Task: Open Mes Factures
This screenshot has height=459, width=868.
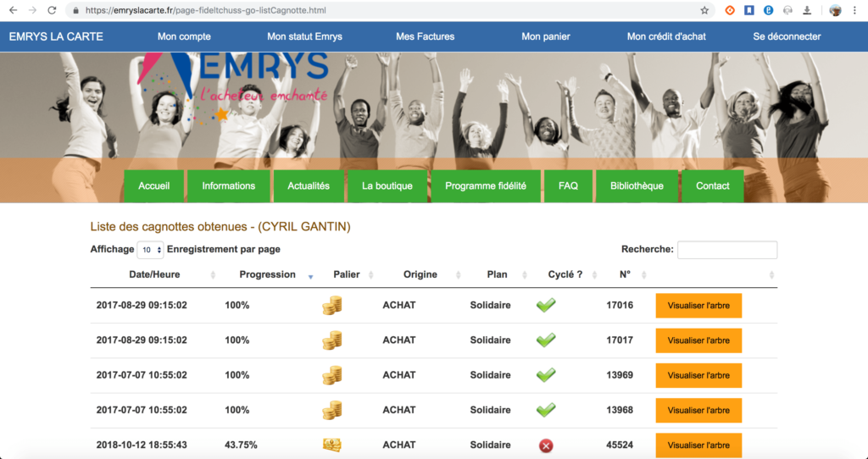Action: point(426,36)
